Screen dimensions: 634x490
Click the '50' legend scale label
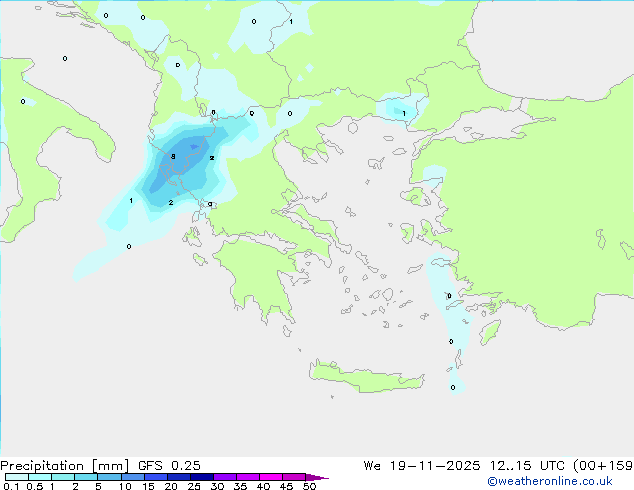(x=309, y=486)
